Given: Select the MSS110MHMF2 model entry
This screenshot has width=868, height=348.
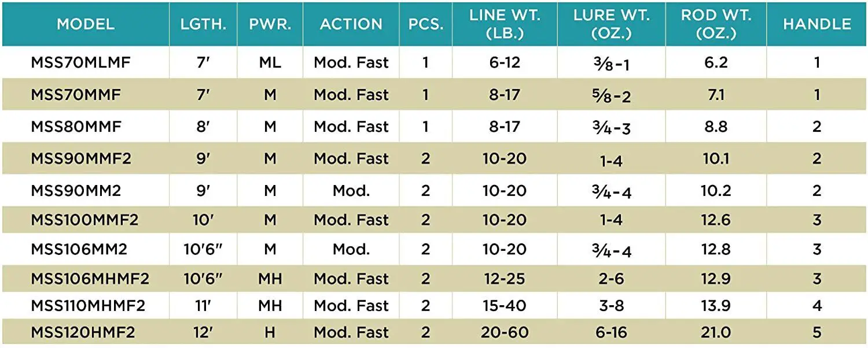Looking at the screenshot, I should pyautogui.click(x=88, y=305).
